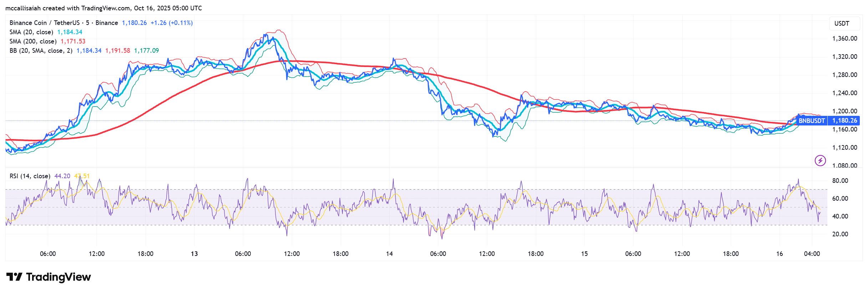The width and height of the screenshot is (868, 293).
Task: Click the current price label 1,180.26 on axis
Action: pos(844,121)
